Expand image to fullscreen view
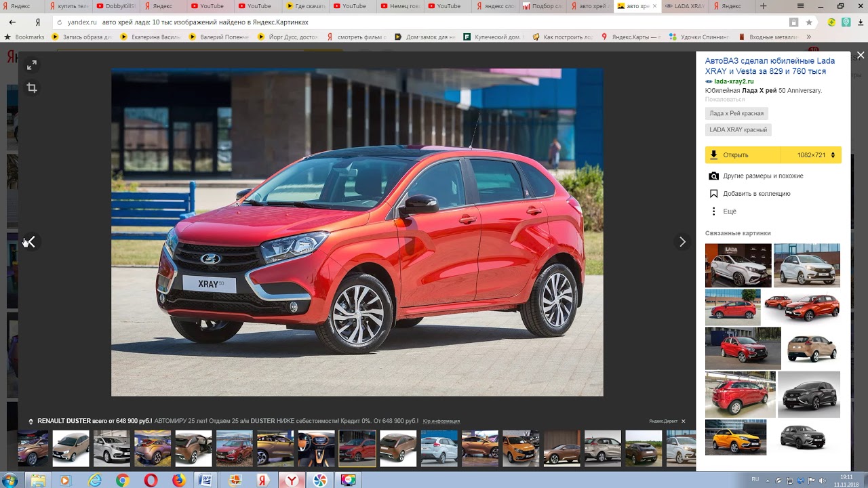This screenshot has height=488, width=868. tap(31, 65)
